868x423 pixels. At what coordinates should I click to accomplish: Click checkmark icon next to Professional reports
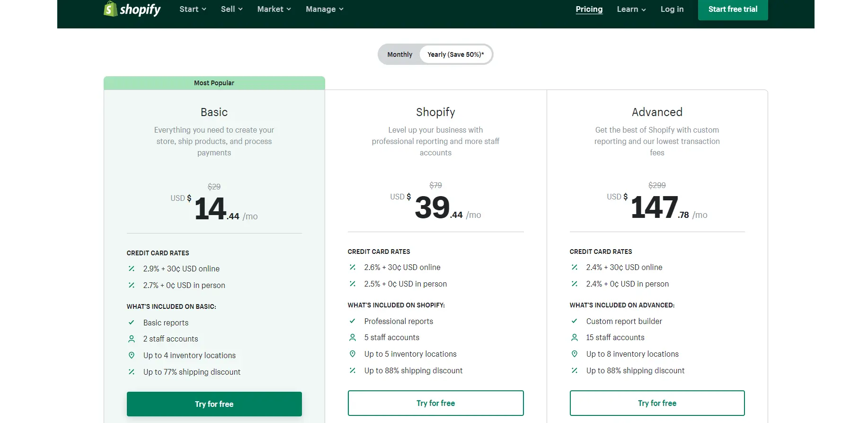(353, 321)
